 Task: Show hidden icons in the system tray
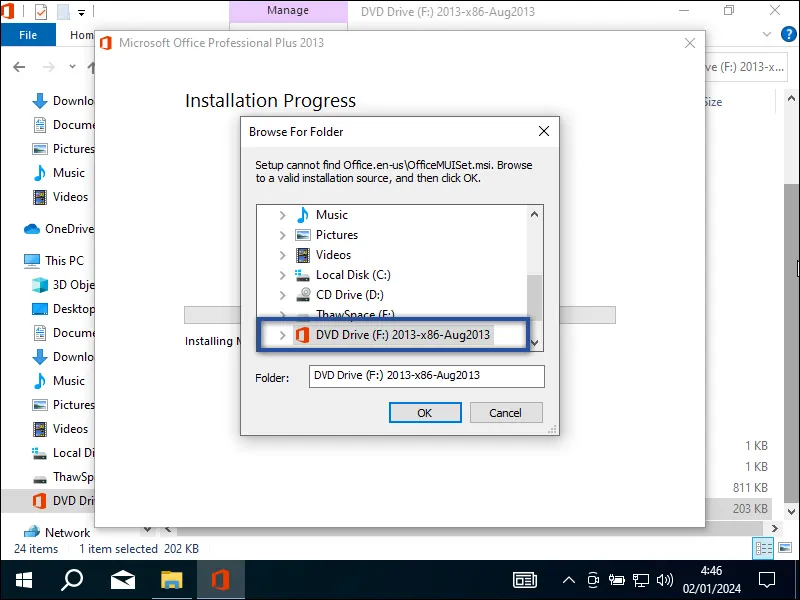(568, 579)
